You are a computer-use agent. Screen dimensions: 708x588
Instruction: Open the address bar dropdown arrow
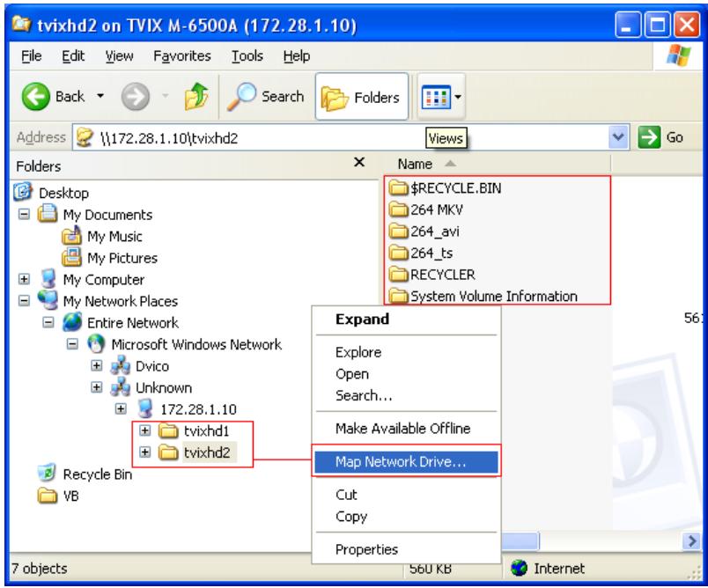click(617, 137)
